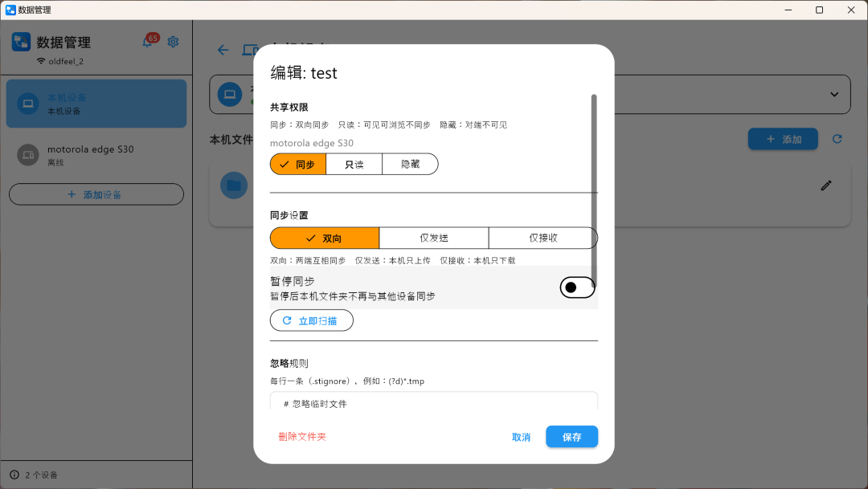Click the dialog's vertical scrollbar
Viewport: 868px width, 489px height.
(594, 191)
